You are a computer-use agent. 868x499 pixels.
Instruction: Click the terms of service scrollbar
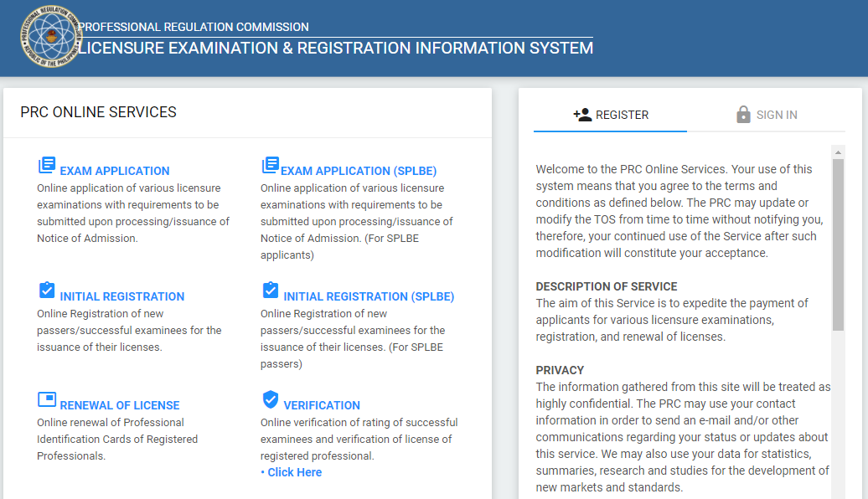[x=839, y=234]
